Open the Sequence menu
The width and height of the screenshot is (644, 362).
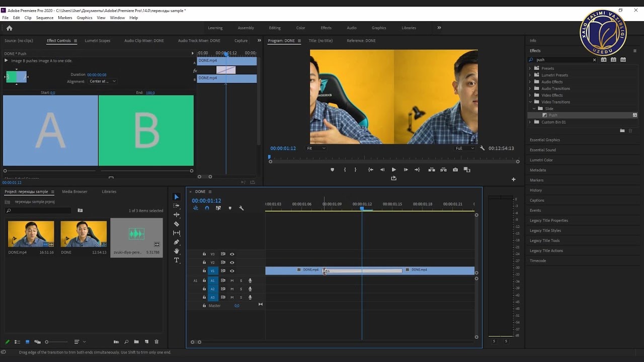tap(44, 18)
